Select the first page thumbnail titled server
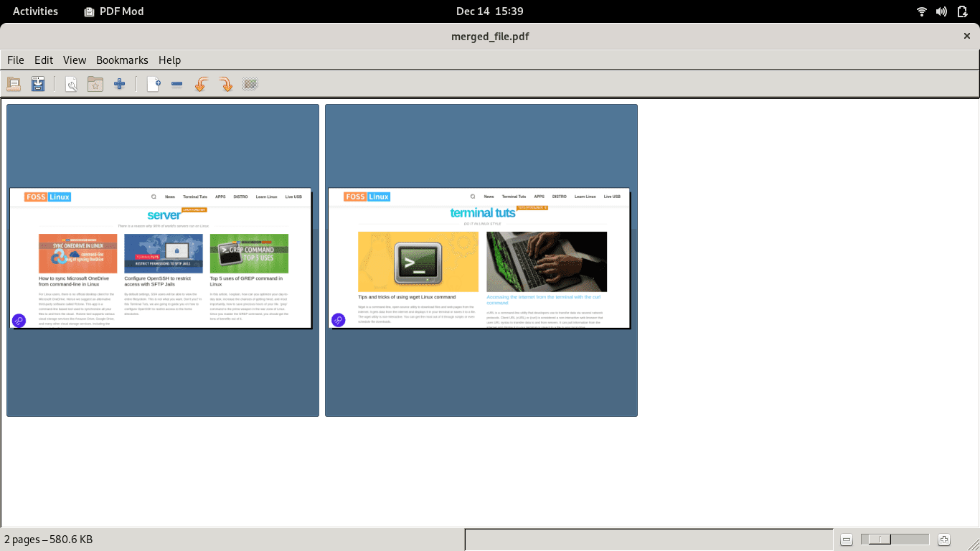The width and height of the screenshot is (980, 551). point(163,260)
